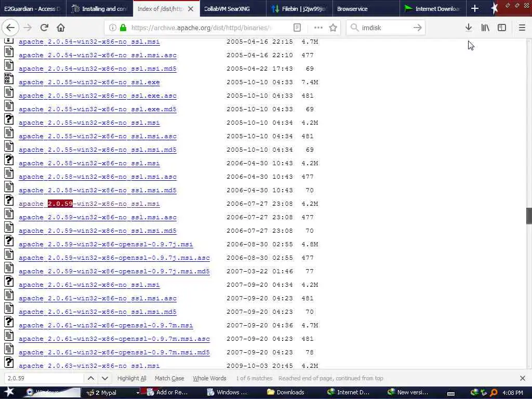The height and width of the screenshot is (399, 532).
Task: Click the magnifier tray icon
Action: click(x=494, y=393)
